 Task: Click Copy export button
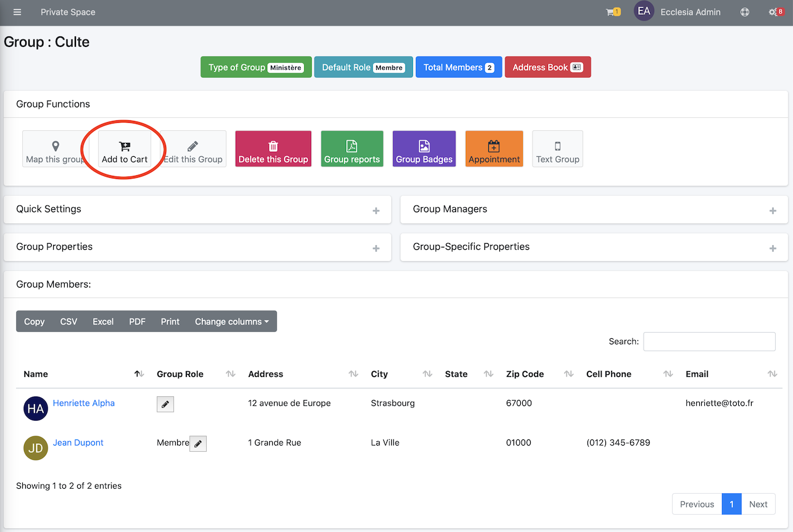click(x=35, y=322)
